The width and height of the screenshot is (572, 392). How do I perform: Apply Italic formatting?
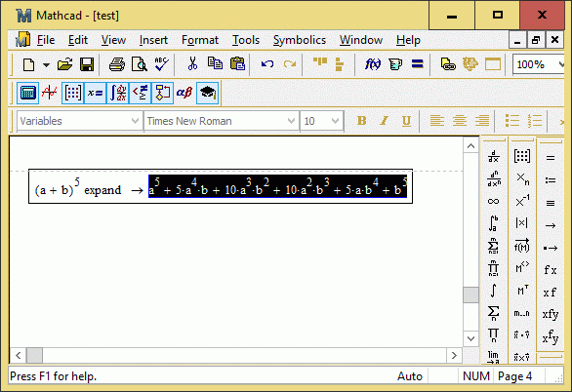[384, 121]
